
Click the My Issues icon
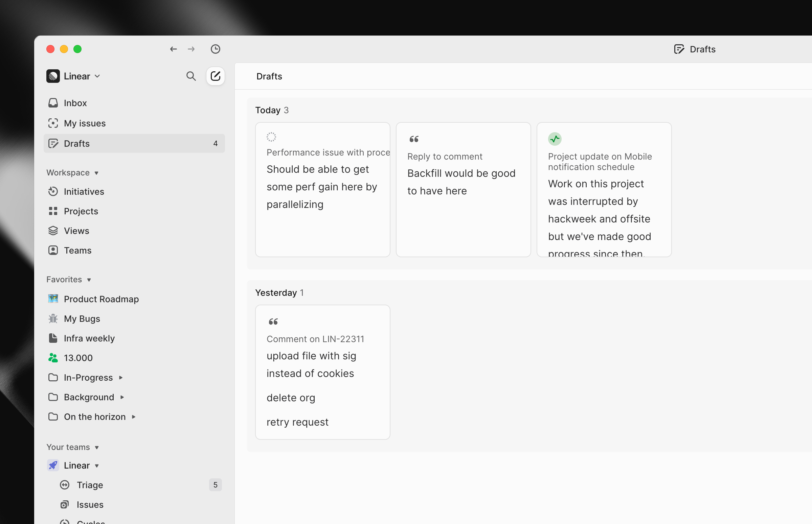pyautogui.click(x=54, y=123)
